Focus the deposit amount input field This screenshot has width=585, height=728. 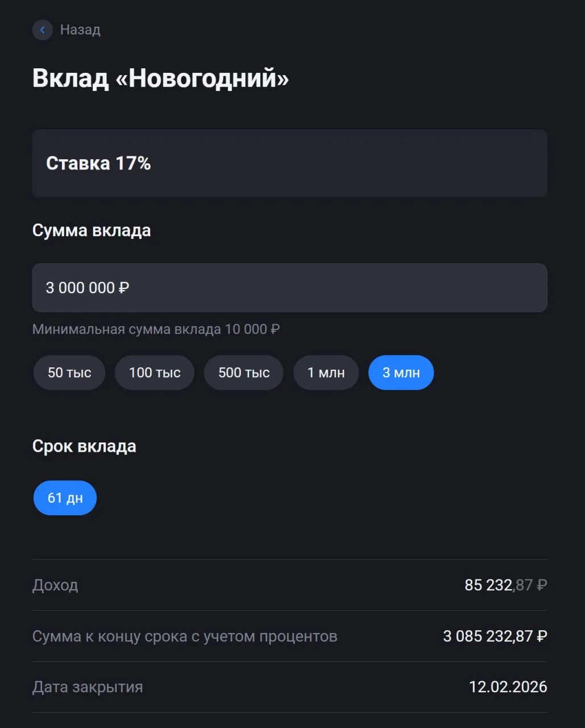click(x=289, y=288)
